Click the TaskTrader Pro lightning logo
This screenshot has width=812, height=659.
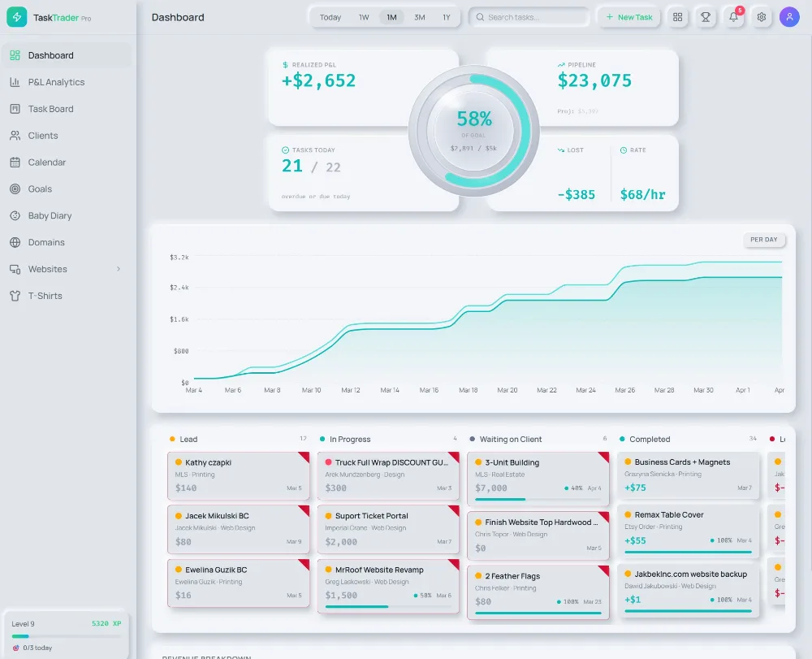tap(17, 17)
